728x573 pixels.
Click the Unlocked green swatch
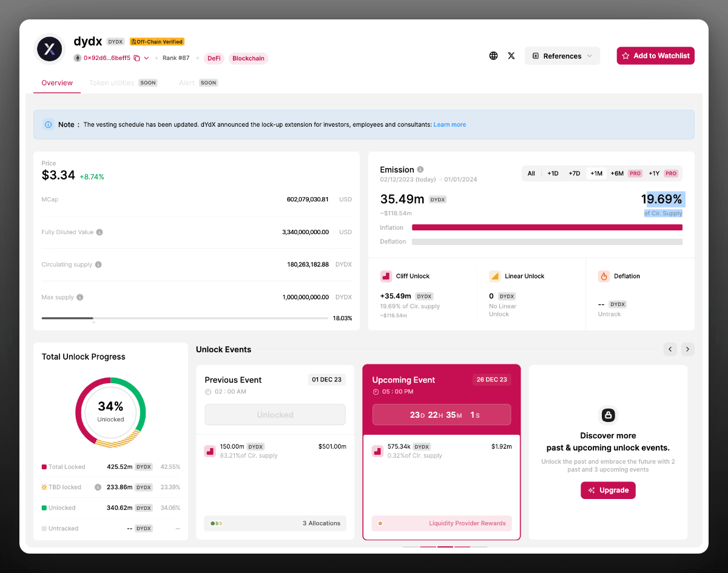click(x=44, y=508)
